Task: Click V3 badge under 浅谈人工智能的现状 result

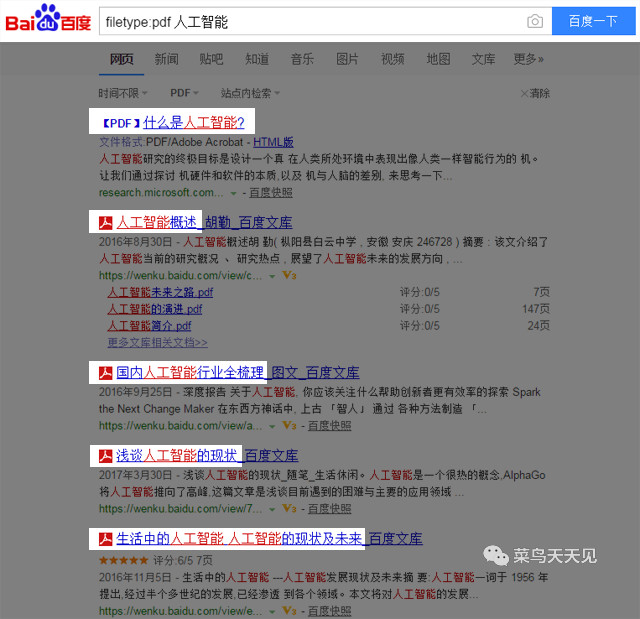Action: 289,508
